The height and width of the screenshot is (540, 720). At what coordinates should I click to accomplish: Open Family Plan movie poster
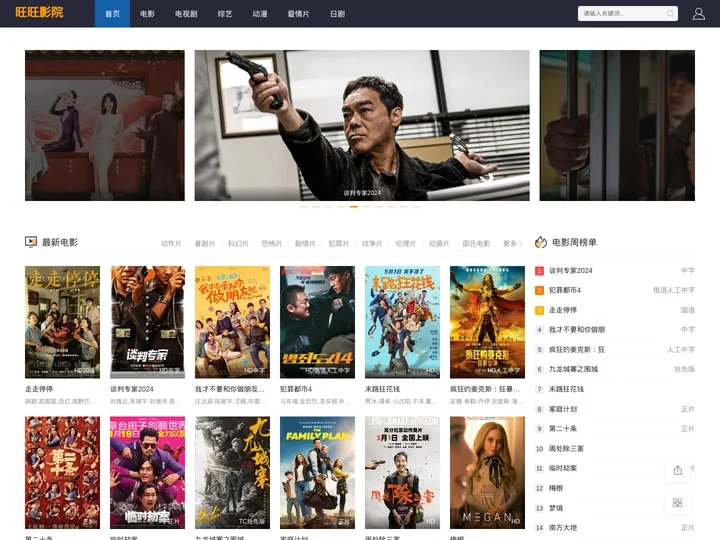[x=317, y=472]
